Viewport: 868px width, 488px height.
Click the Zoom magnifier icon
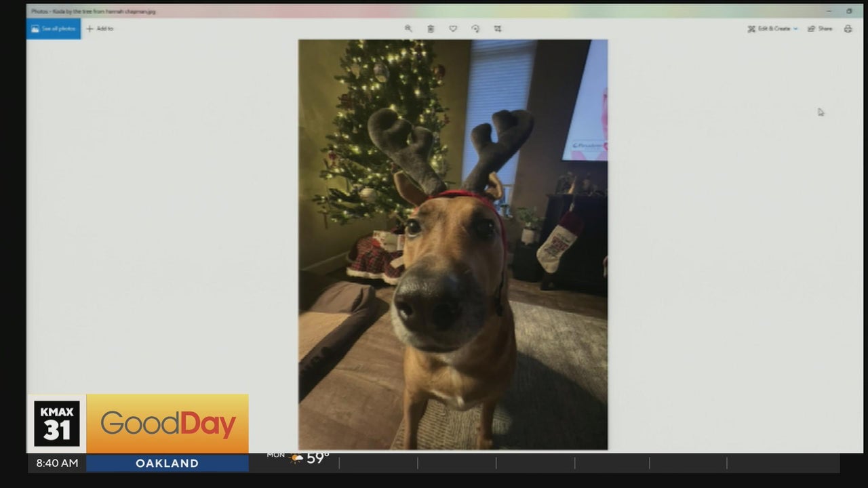408,28
